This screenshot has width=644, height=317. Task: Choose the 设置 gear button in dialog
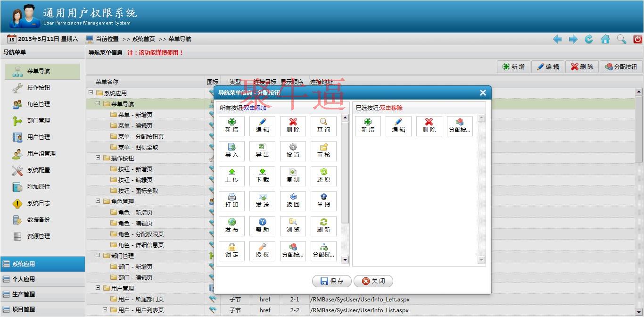293,151
